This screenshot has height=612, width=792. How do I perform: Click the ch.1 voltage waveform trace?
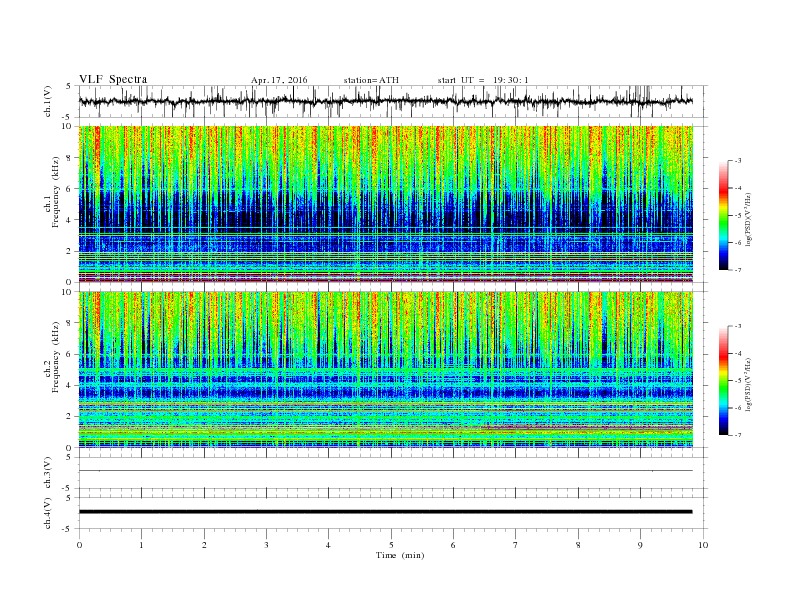pos(385,101)
